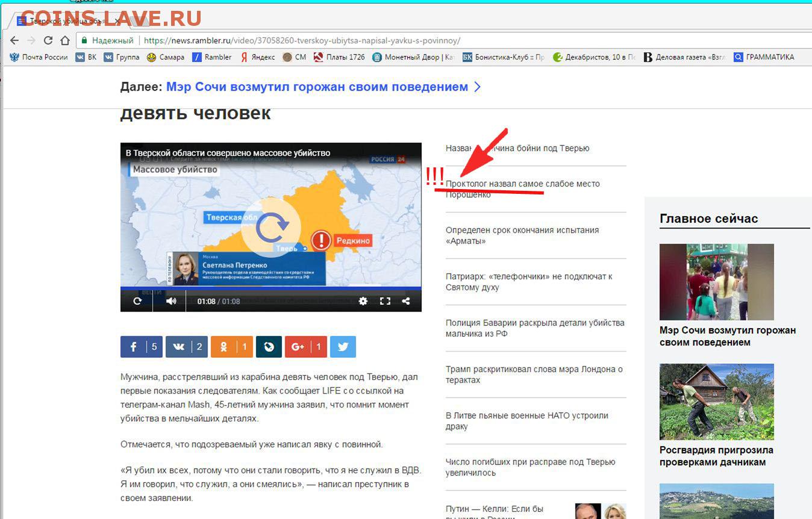812x519 pixels.
Task: Open link Полиция Баварии раскрыла детали
Action: 535,328
